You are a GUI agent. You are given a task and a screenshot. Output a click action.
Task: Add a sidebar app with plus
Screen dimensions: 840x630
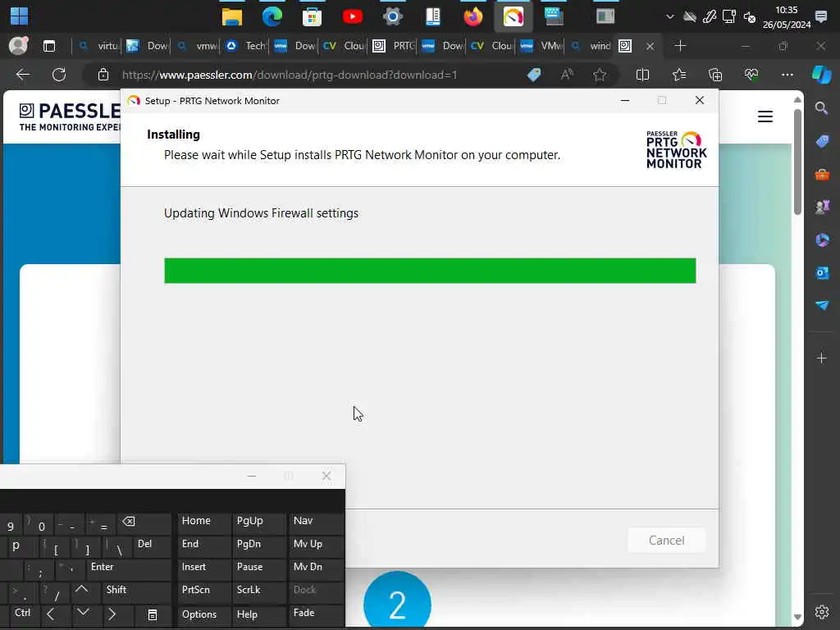[x=822, y=358]
